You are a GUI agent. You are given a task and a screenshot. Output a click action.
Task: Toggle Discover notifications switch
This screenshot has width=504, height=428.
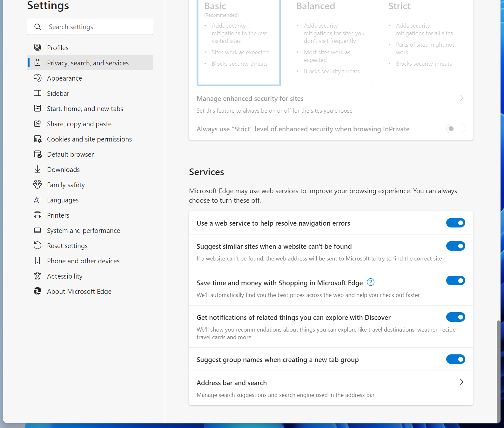pyautogui.click(x=456, y=317)
